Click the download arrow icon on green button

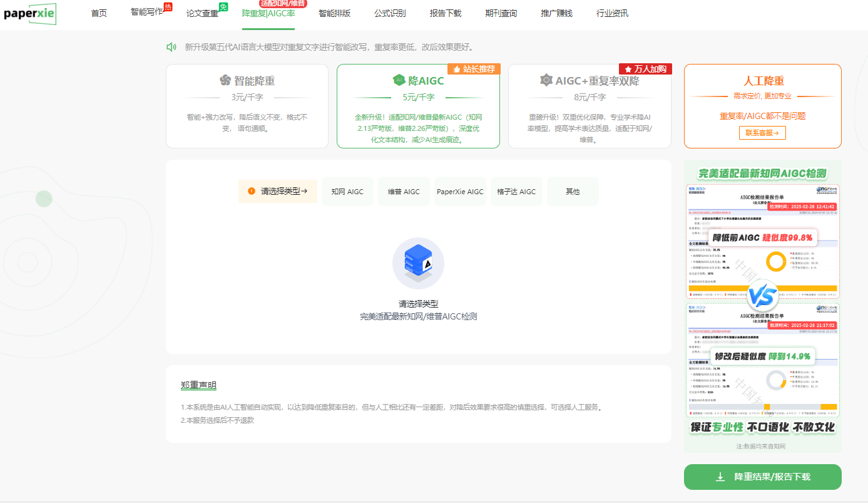pyautogui.click(x=720, y=477)
